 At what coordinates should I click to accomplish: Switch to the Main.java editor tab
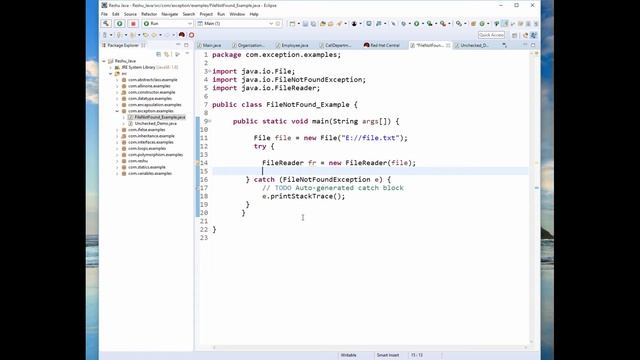(x=211, y=45)
